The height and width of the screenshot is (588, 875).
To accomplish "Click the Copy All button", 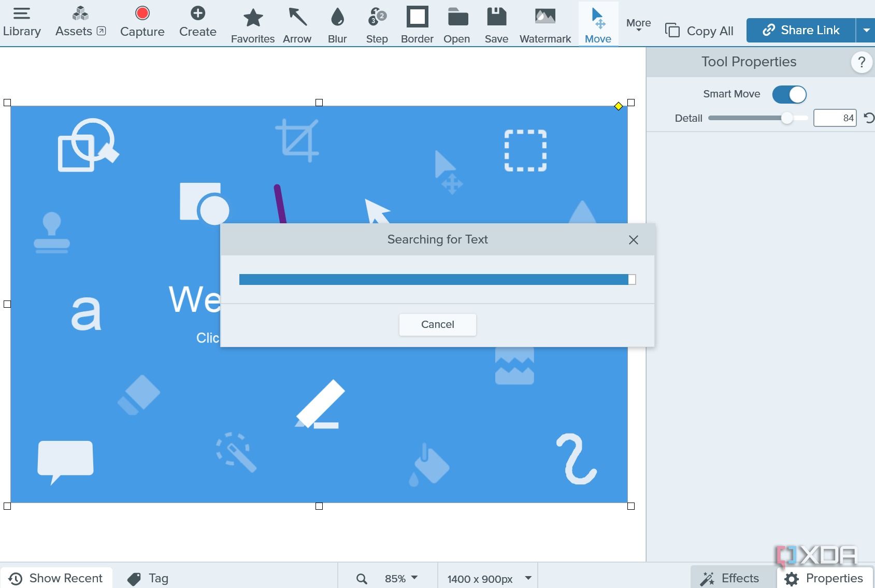I will point(698,30).
